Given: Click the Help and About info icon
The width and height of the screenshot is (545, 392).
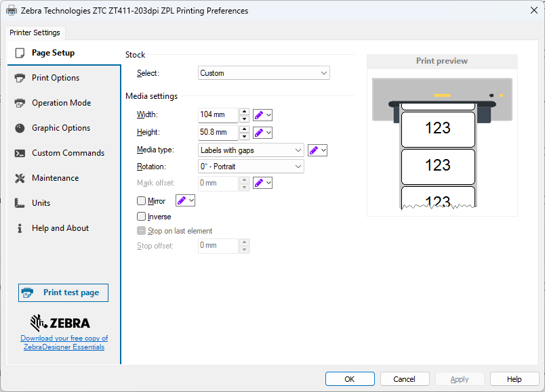Looking at the screenshot, I should pos(20,228).
